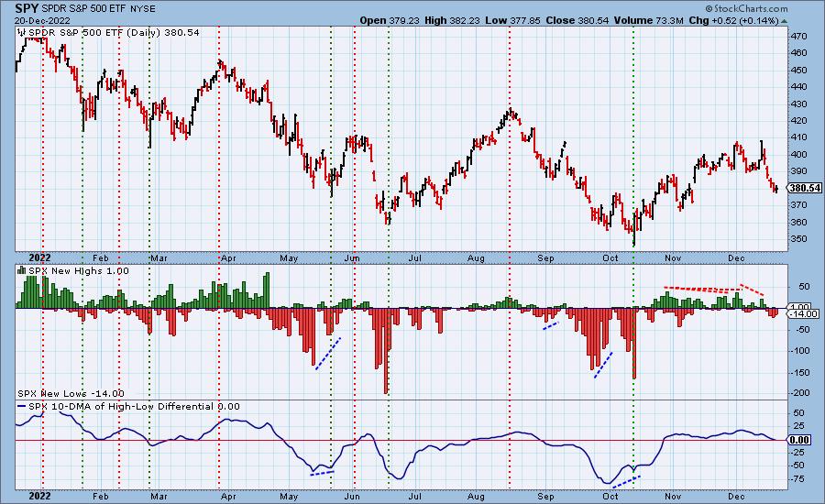The image size is (825, 504).
Task: Select the Volume 73.3M value
Action: [648, 20]
